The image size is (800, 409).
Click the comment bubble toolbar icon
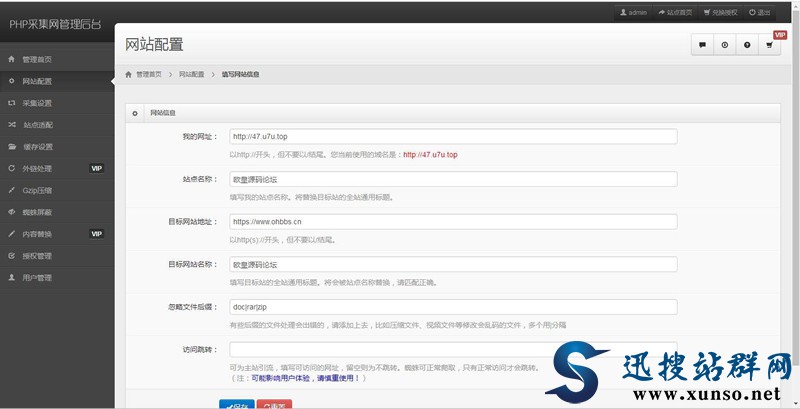(x=703, y=45)
